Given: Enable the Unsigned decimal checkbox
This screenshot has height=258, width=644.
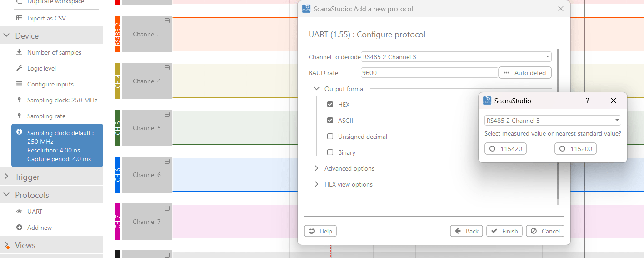Looking at the screenshot, I should click(x=330, y=137).
